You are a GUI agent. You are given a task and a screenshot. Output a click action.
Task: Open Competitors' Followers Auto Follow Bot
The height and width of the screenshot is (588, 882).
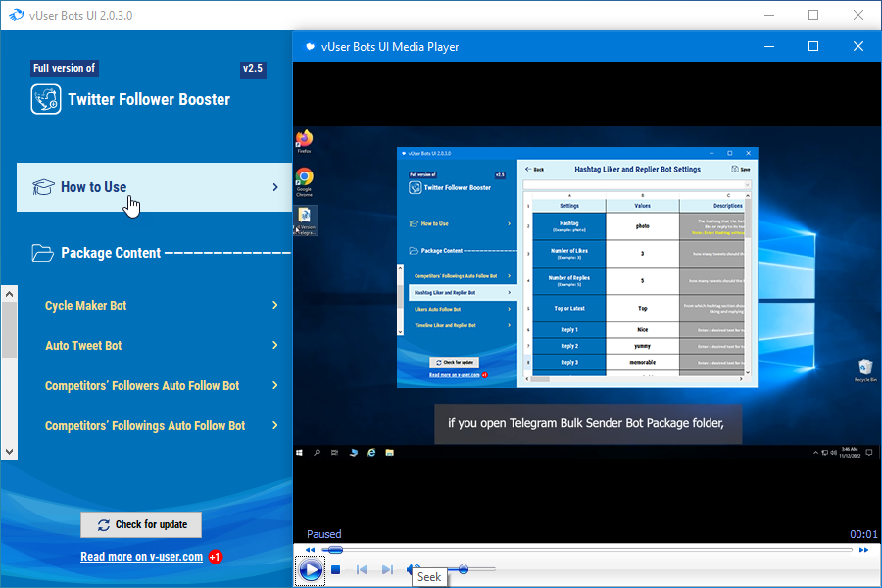click(x=142, y=386)
